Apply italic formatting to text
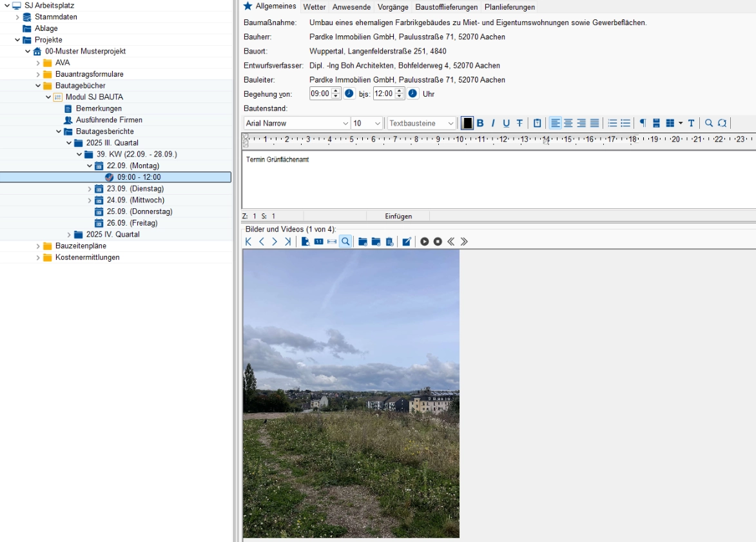 click(x=493, y=123)
